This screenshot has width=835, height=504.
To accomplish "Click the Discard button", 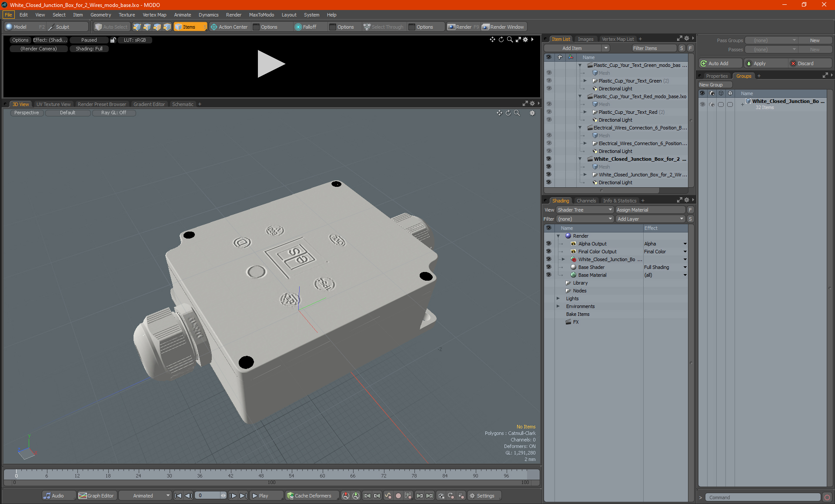I will coord(810,63).
